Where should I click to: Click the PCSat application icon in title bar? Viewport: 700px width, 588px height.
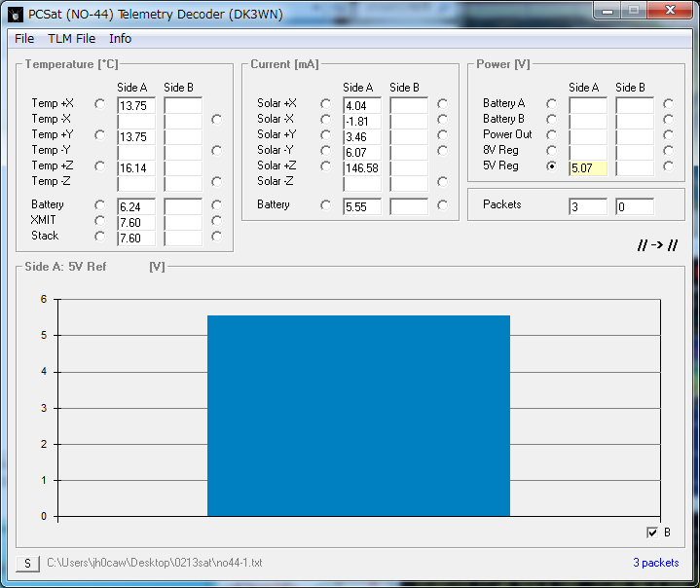(x=16, y=15)
